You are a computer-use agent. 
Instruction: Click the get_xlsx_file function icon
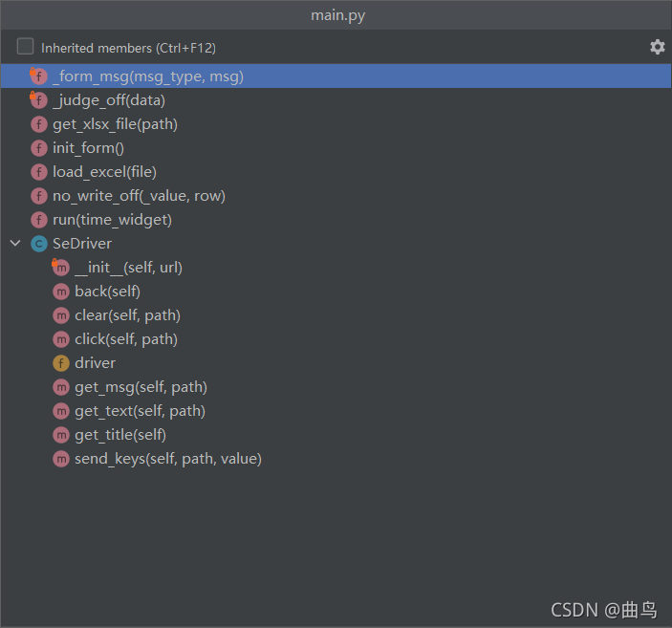coord(38,124)
